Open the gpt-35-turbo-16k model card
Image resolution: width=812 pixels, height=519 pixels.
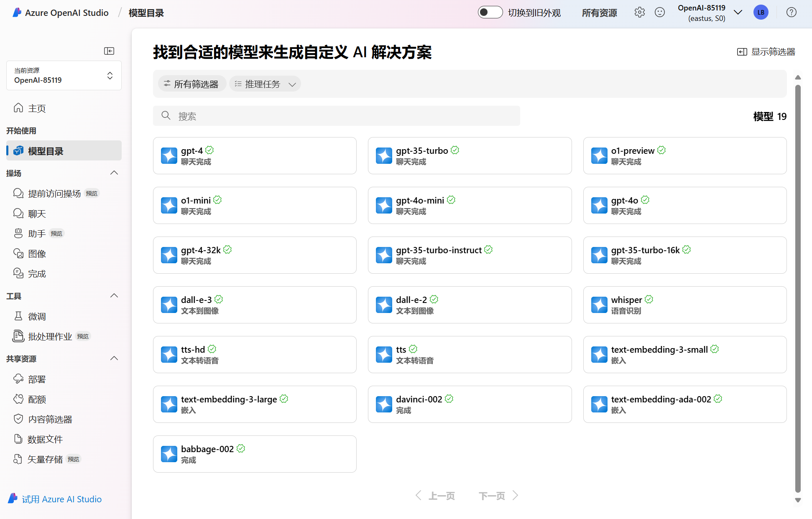tap(684, 255)
